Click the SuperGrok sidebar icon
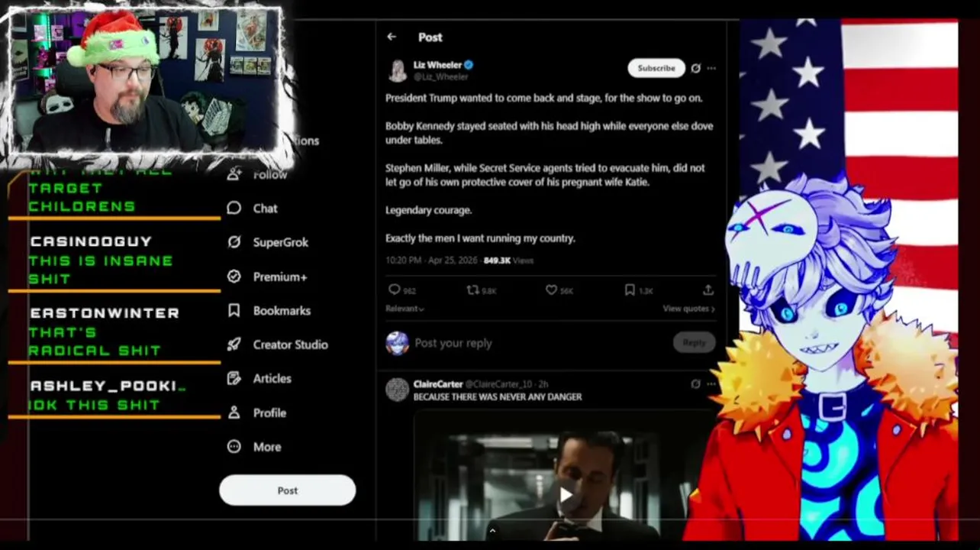Viewport: 980px width, 550px height. [x=234, y=242]
